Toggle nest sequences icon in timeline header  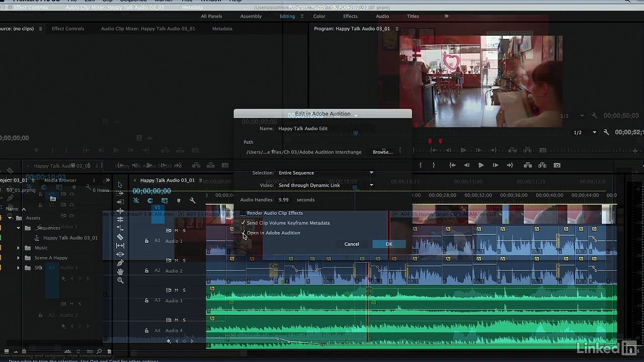click(x=136, y=201)
